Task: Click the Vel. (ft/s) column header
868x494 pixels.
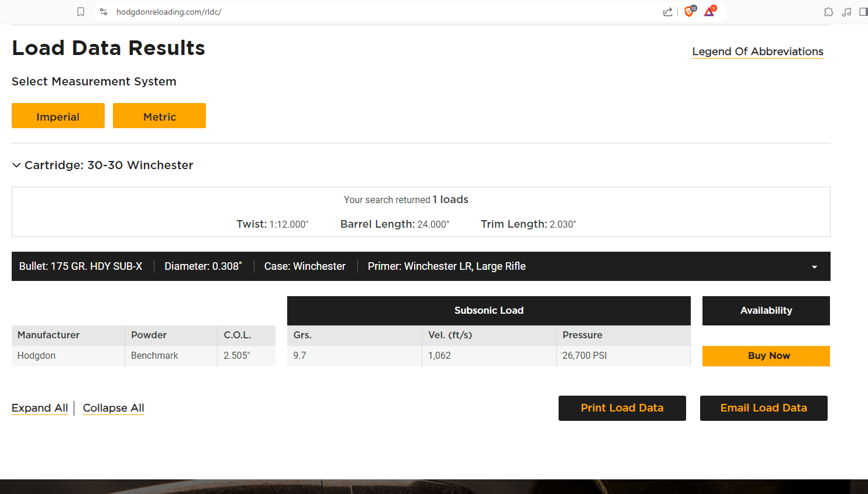Action: [489, 335]
